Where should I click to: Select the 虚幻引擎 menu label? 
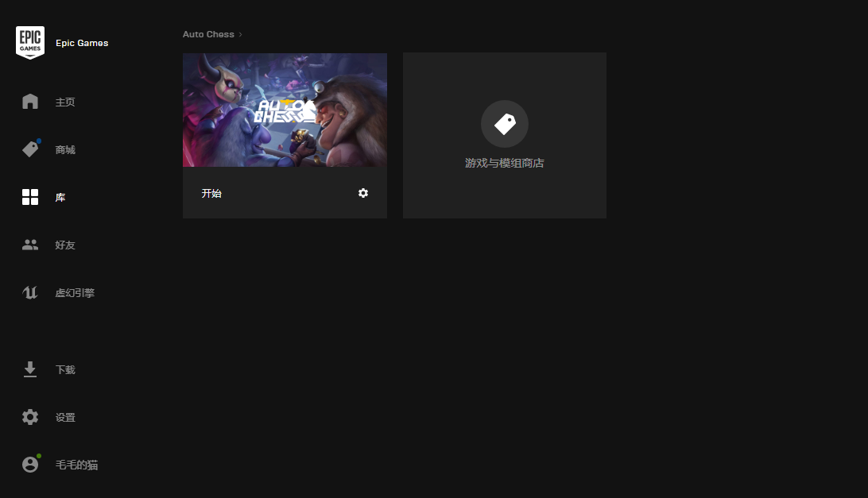(75, 293)
